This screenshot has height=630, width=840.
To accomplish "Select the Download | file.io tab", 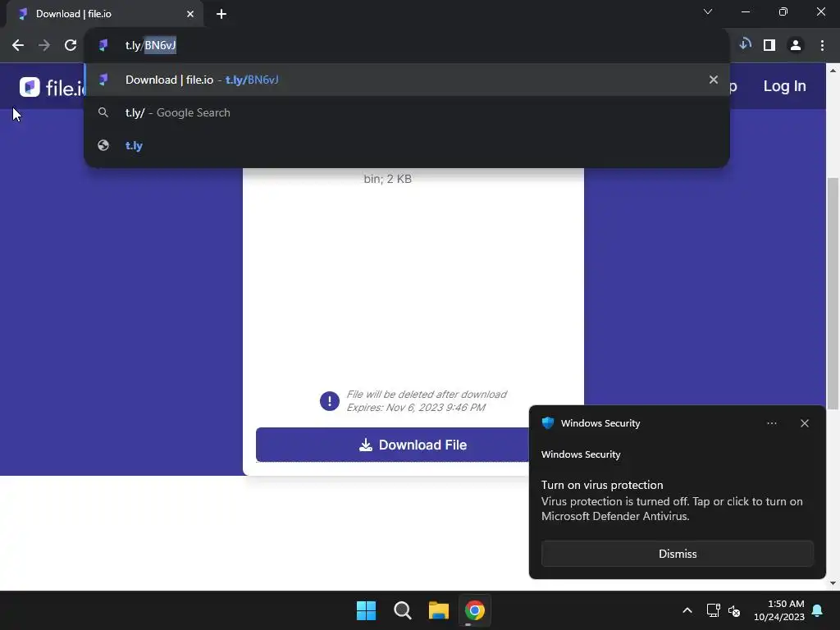I will [104, 14].
